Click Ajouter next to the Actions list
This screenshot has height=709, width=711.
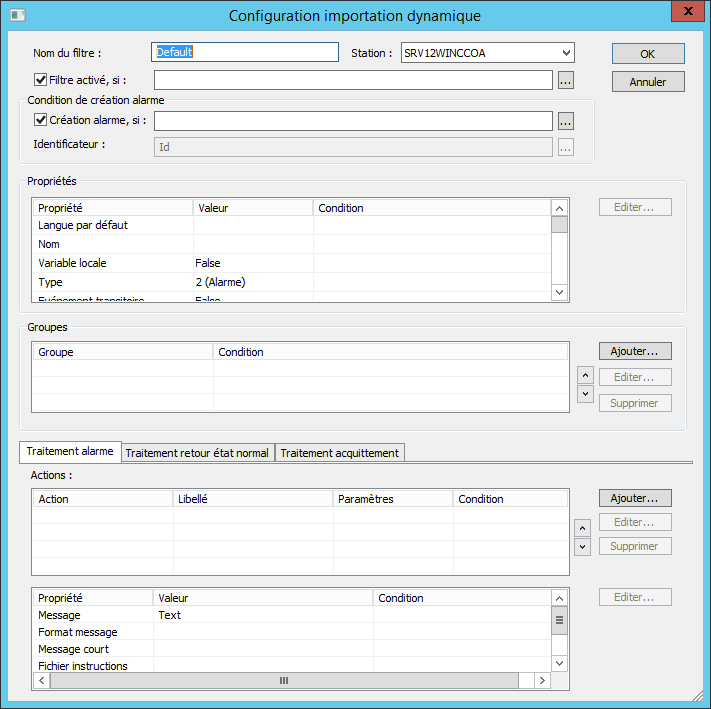pyautogui.click(x=635, y=498)
